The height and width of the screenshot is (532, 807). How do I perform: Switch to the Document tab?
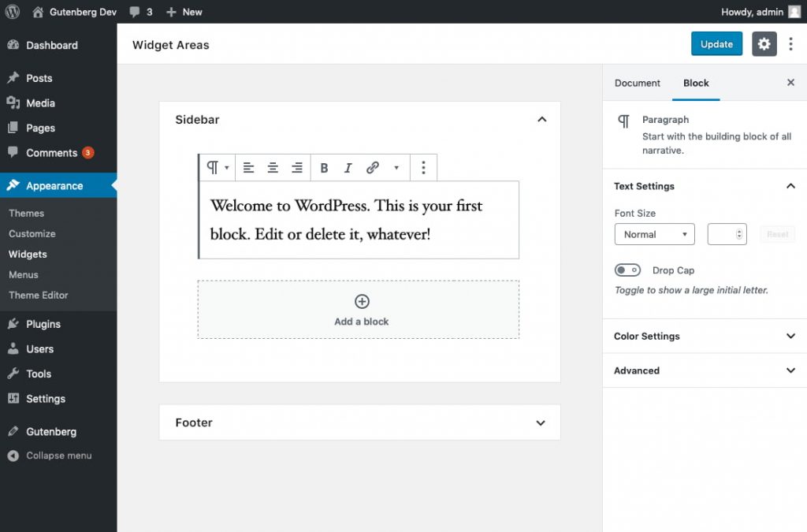[x=637, y=83]
